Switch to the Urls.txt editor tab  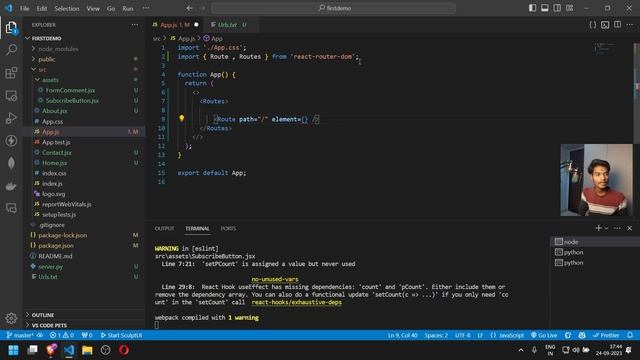tap(228, 25)
